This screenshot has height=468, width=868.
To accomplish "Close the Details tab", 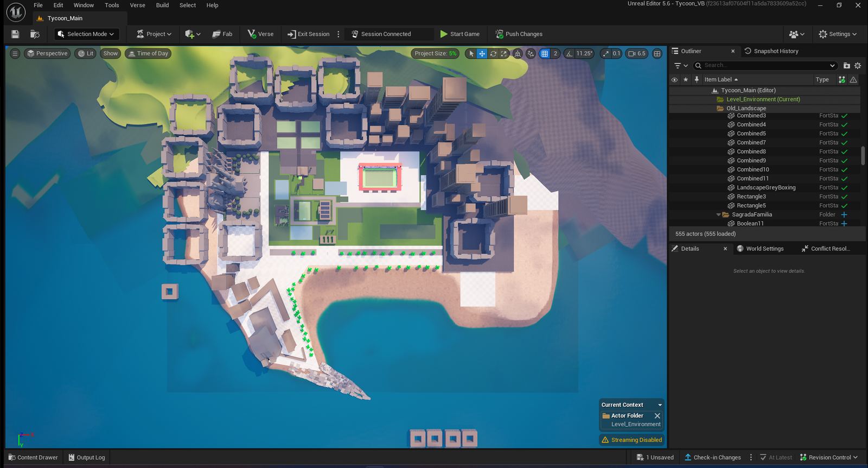I will [x=725, y=249].
